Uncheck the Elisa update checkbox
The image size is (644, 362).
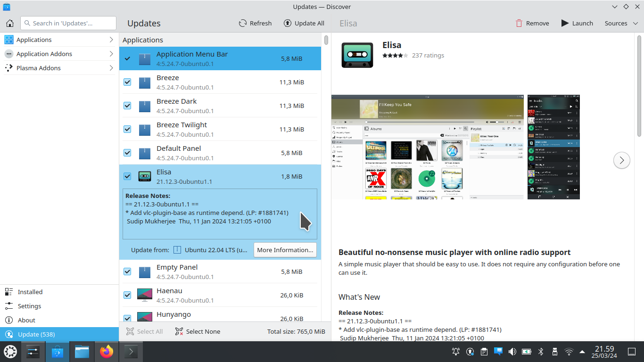(127, 176)
